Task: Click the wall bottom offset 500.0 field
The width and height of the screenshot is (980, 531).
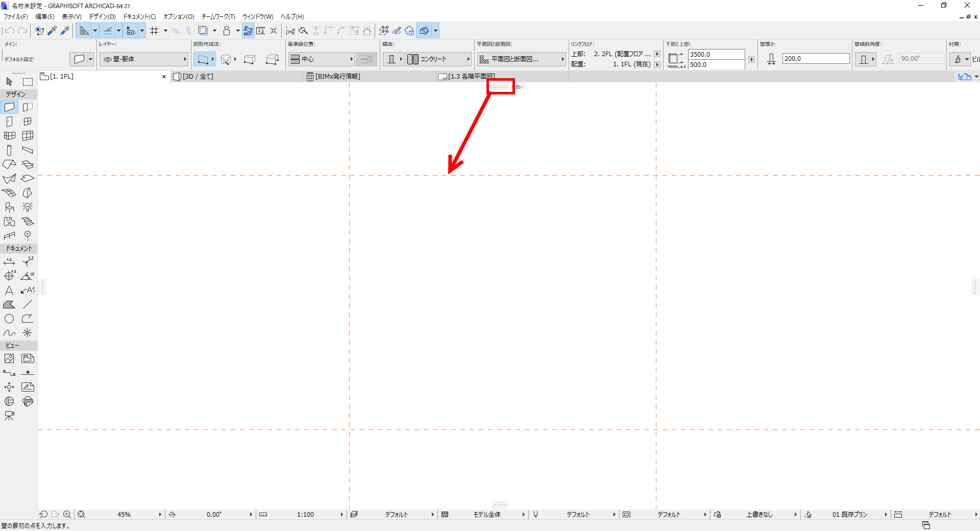Action: pos(716,65)
